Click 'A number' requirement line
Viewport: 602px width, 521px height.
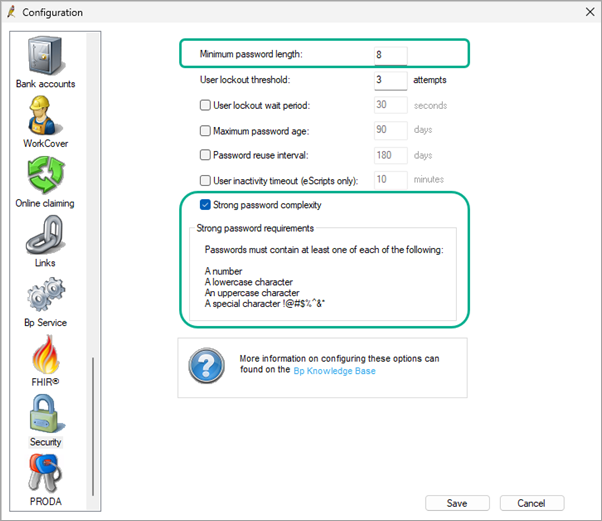[223, 271]
